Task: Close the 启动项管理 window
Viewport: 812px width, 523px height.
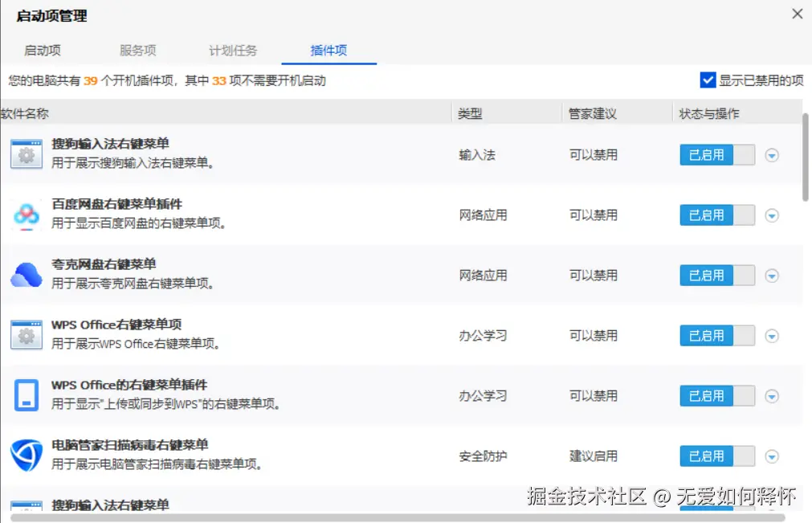Action: [798, 14]
